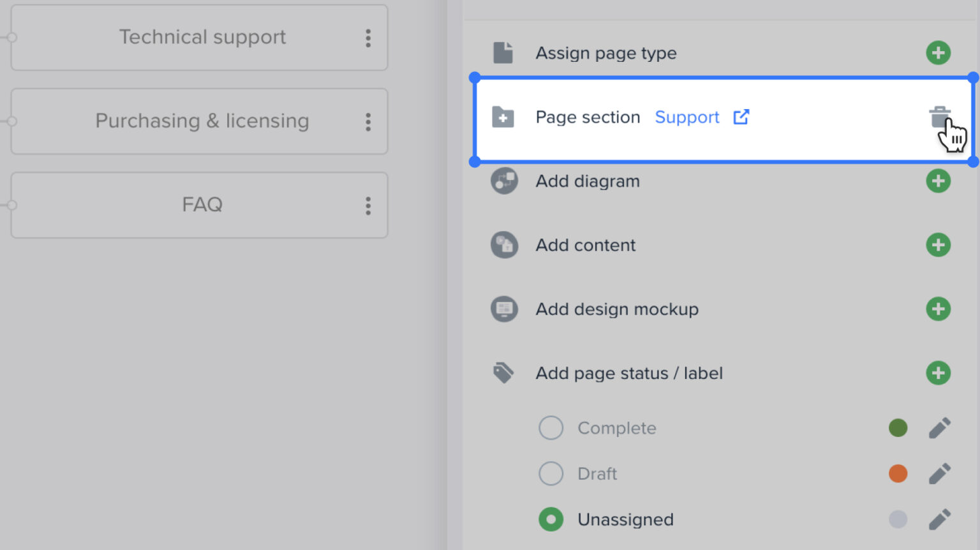This screenshot has height=550, width=980.
Task: Open the Technical support options menu
Action: 368,38
